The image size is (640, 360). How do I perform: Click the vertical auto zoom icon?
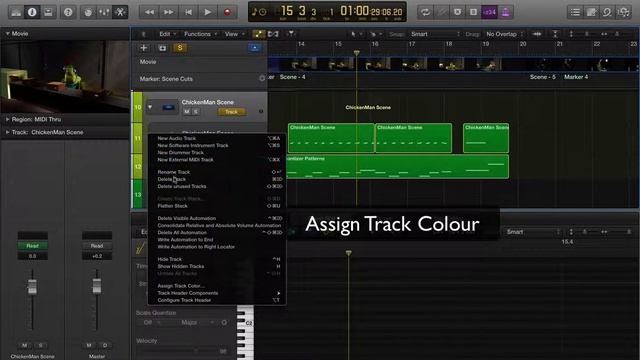555,34
